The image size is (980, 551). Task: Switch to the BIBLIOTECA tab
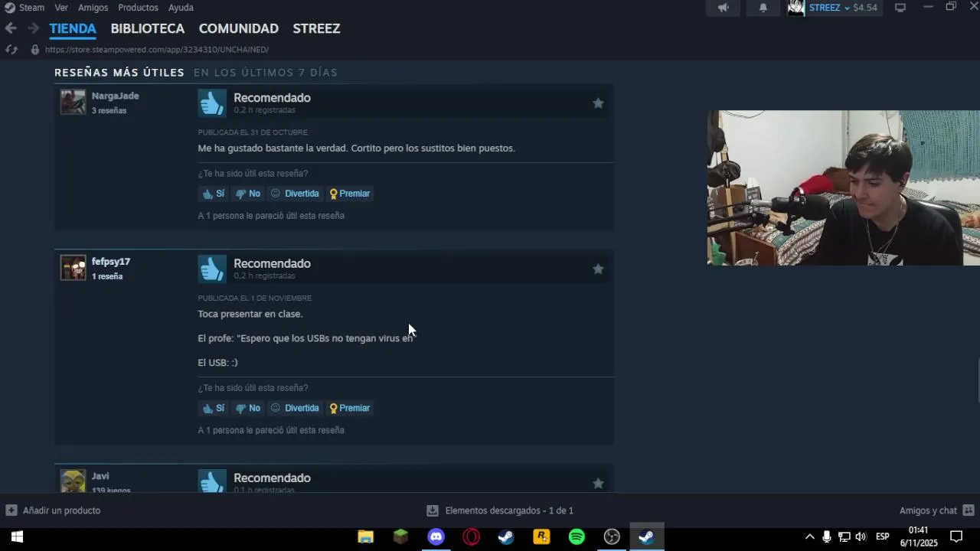(148, 28)
